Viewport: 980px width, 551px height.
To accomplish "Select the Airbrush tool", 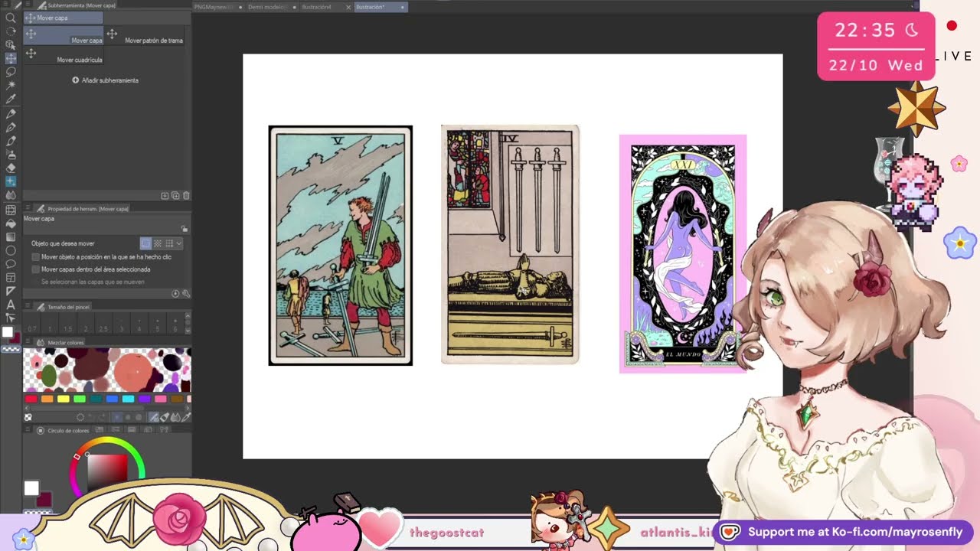I will [x=11, y=155].
